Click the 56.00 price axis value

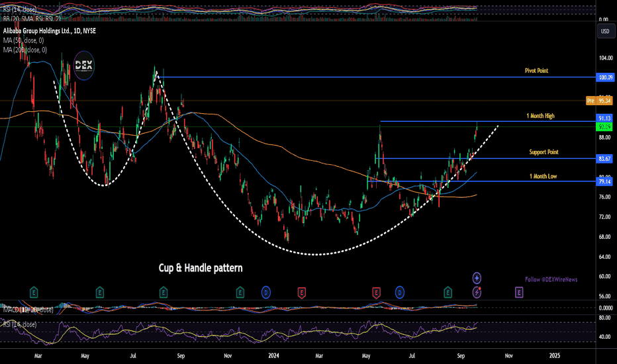[605, 296]
